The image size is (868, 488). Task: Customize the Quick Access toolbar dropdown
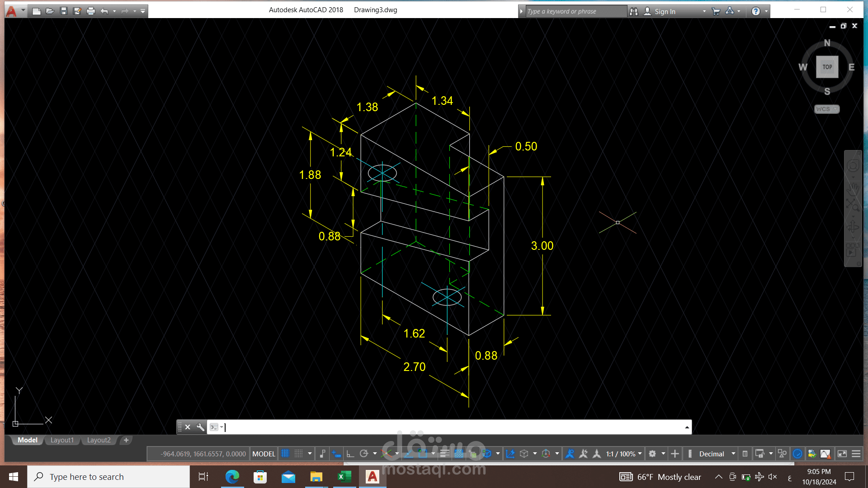point(143,11)
